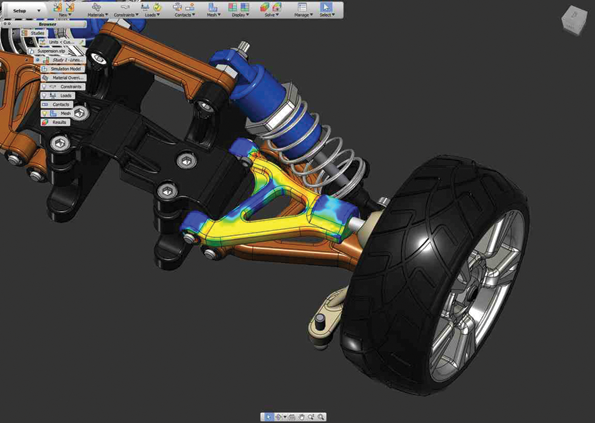Choose the Zoom magnifier tool
Image resolution: width=595 pixels, height=423 pixels.
click(321, 417)
